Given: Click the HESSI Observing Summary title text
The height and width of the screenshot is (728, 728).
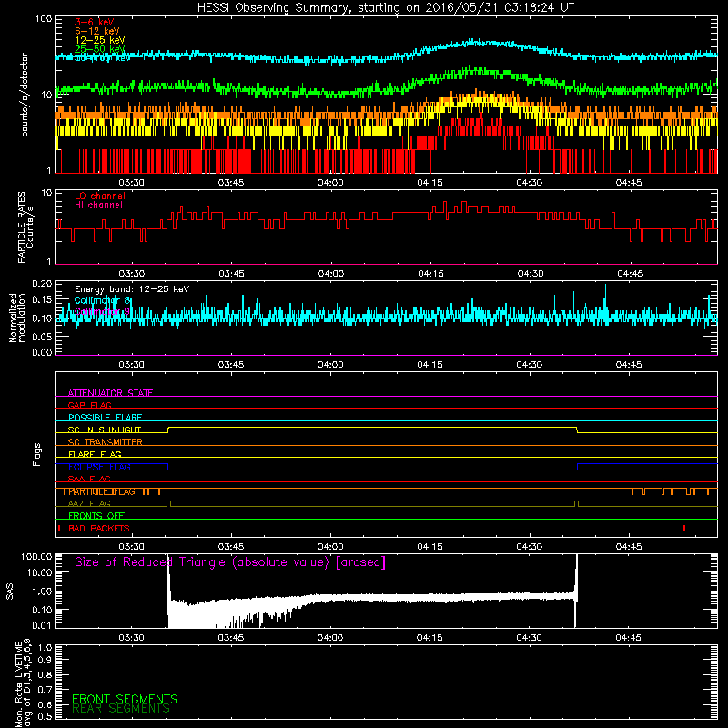Looking at the screenshot, I should [x=385, y=8].
